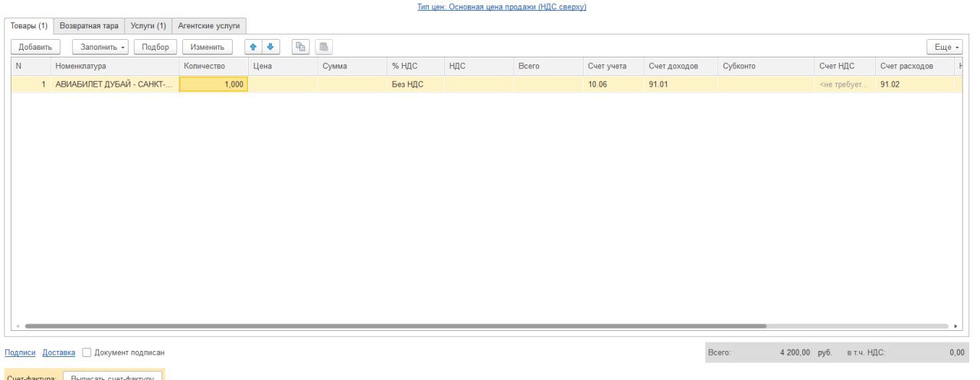Select the Услуги (1) tab
Image resolution: width=980 pixels, height=380 pixels.
(148, 25)
